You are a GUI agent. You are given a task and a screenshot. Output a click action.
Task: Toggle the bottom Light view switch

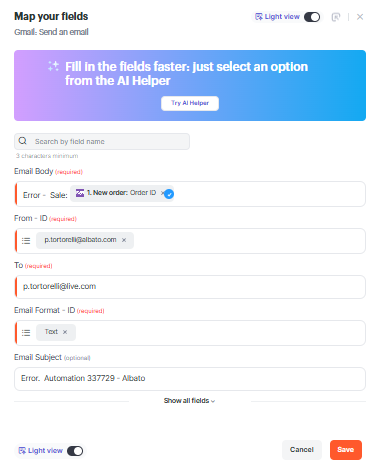pos(75,451)
